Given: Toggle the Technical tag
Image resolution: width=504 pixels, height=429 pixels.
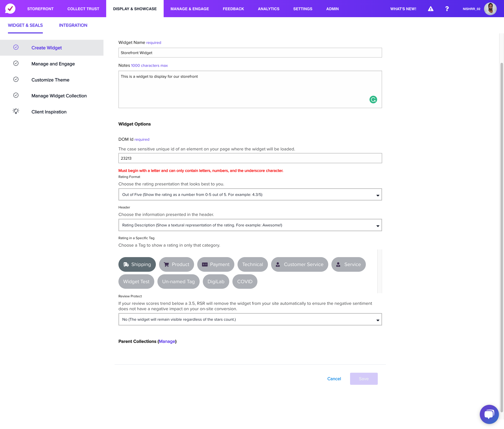Looking at the screenshot, I should 253,264.
